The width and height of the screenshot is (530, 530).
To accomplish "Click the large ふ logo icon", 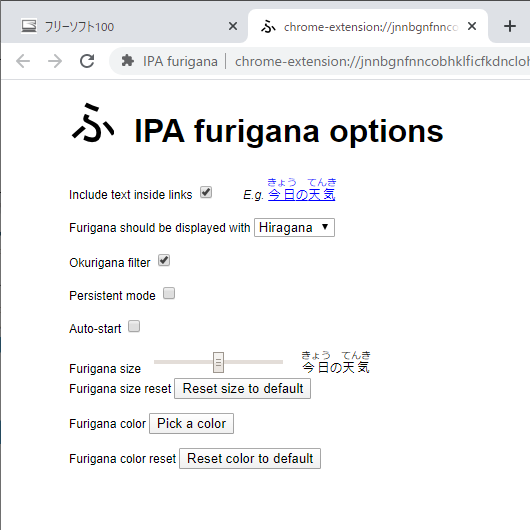I will point(93,123).
